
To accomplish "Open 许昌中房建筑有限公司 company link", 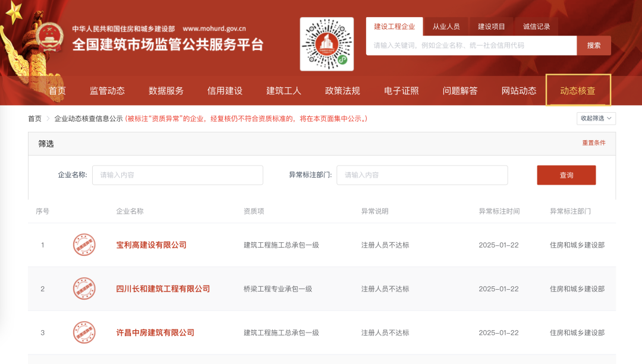I will point(155,333).
